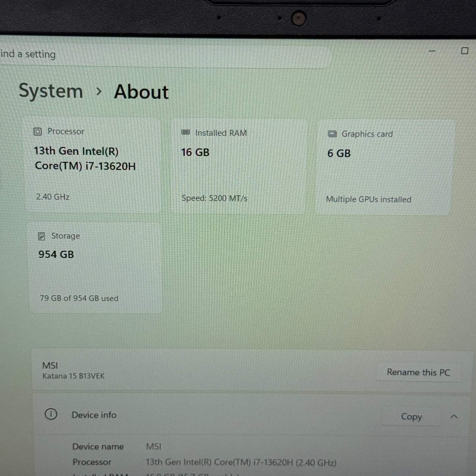Viewport: 476px width, 476px height.
Task: Open the Installed RAM card
Action: pos(239,166)
